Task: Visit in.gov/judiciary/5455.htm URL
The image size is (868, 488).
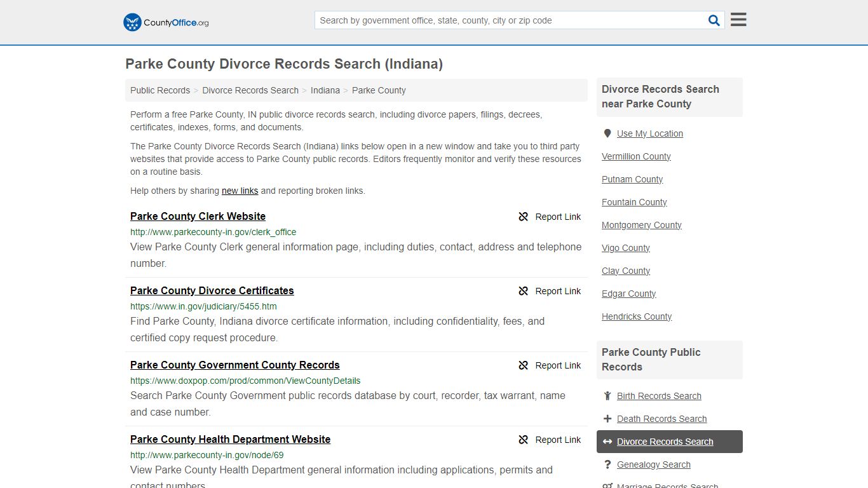Action: click(x=203, y=306)
